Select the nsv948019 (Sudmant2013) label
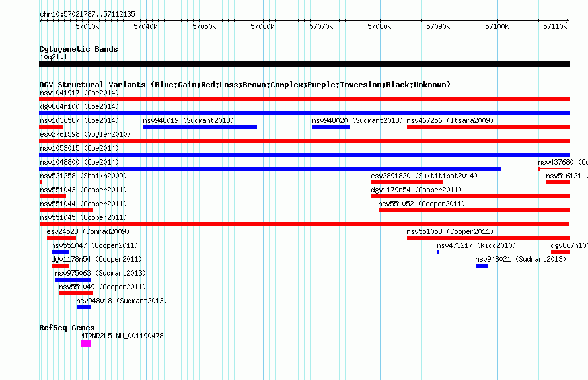588x380 pixels. [x=188, y=120]
